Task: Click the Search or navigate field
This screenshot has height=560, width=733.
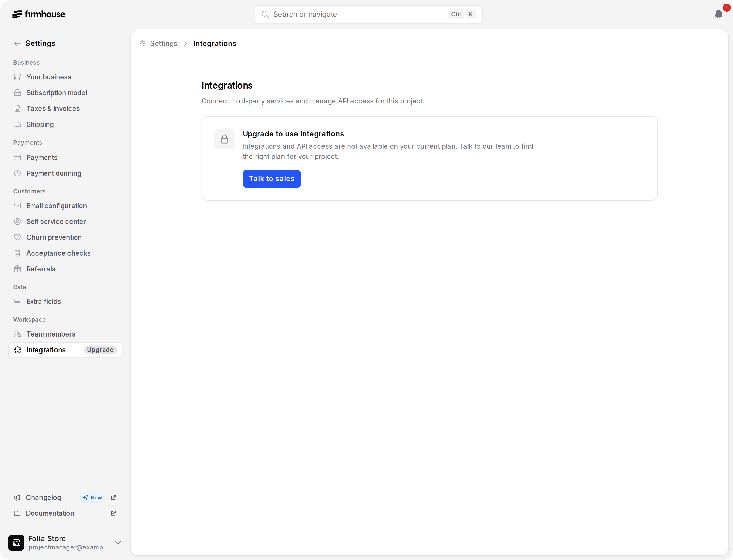Action: pos(368,14)
